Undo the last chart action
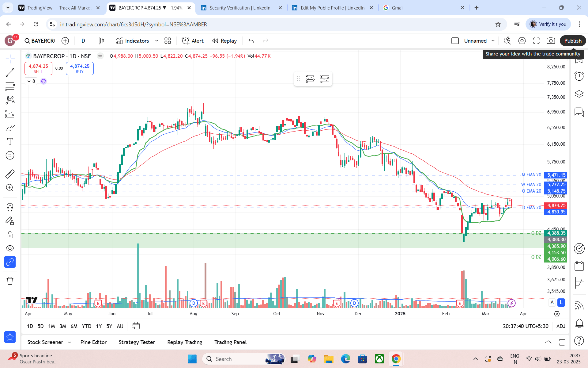 (x=251, y=41)
